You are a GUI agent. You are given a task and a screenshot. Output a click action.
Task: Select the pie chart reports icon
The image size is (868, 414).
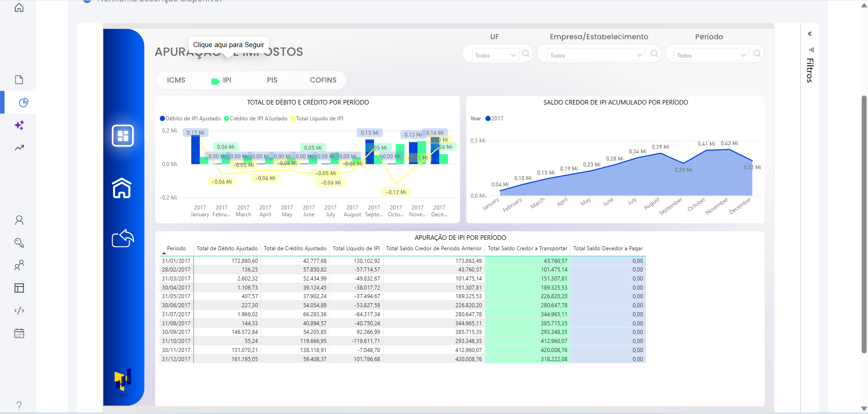tap(24, 103)
